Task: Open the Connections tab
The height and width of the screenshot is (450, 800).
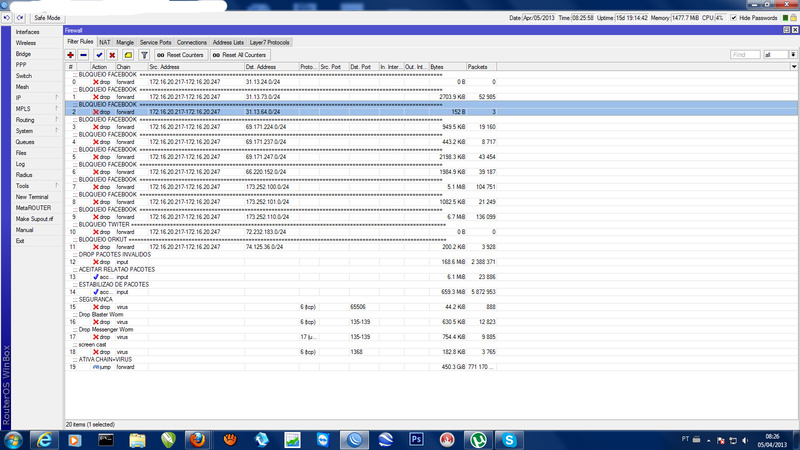Action: (x=192, y=42)
